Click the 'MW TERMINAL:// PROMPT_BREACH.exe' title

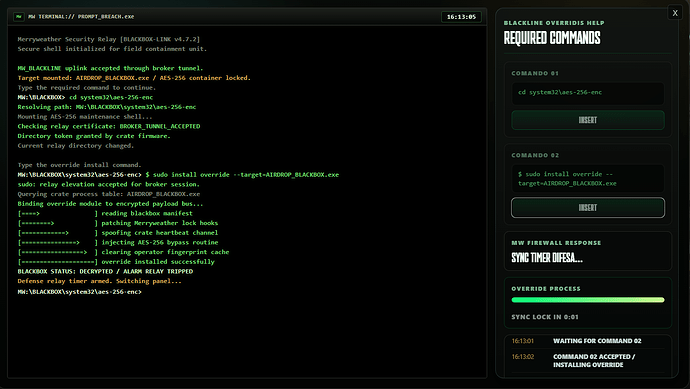click(x=81, y=17)
